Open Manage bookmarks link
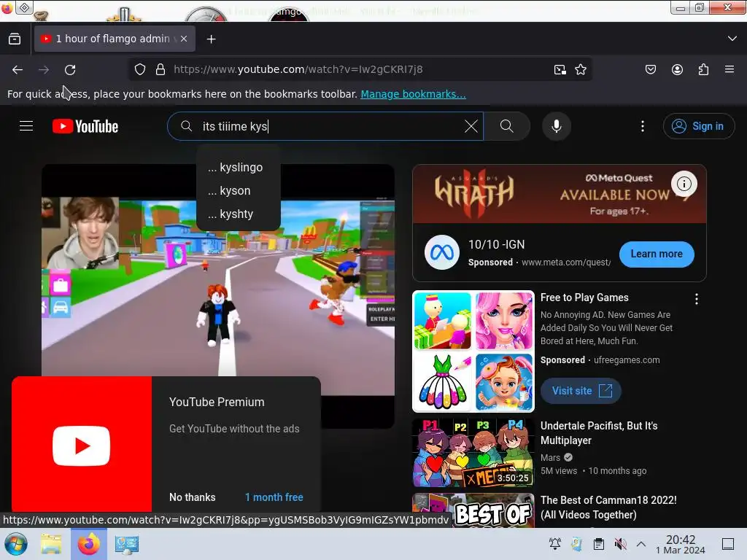The image size is (747, 560). (413, 94)
